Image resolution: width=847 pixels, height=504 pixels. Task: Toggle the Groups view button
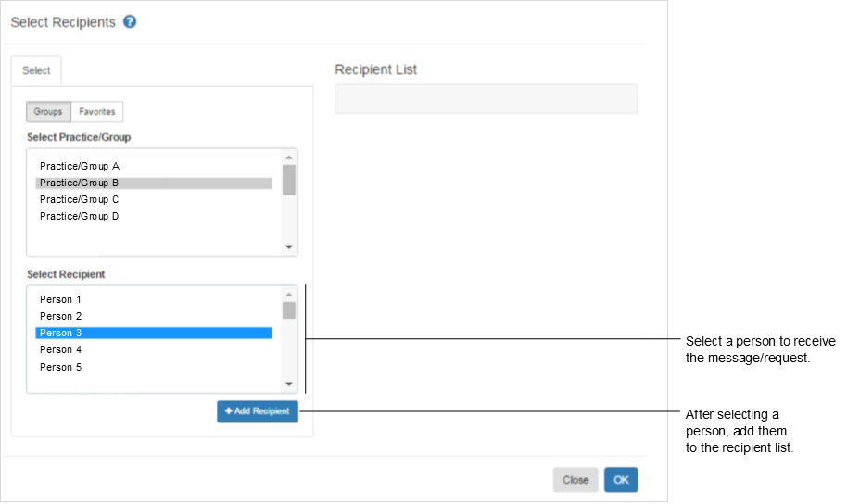pos(48,112)
